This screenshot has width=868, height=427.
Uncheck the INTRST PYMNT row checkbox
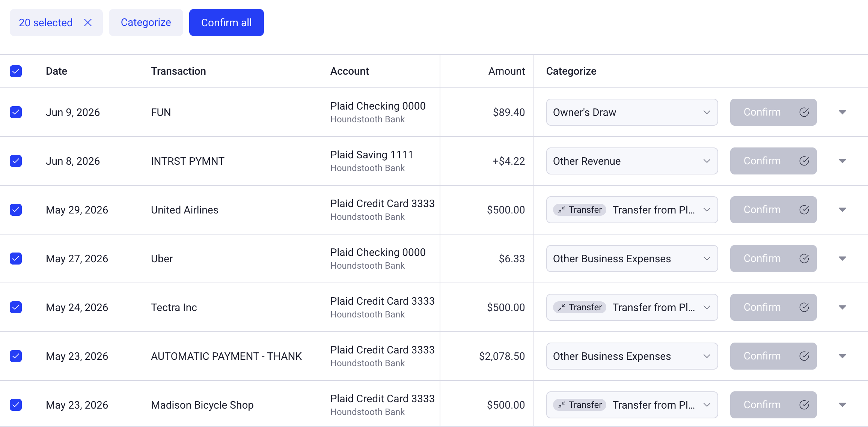click(16, 161)
